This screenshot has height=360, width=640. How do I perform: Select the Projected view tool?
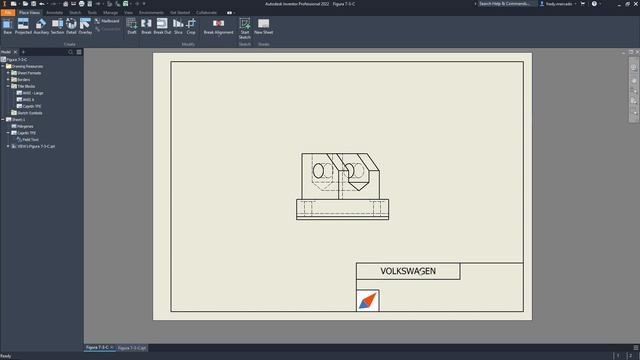23,26
